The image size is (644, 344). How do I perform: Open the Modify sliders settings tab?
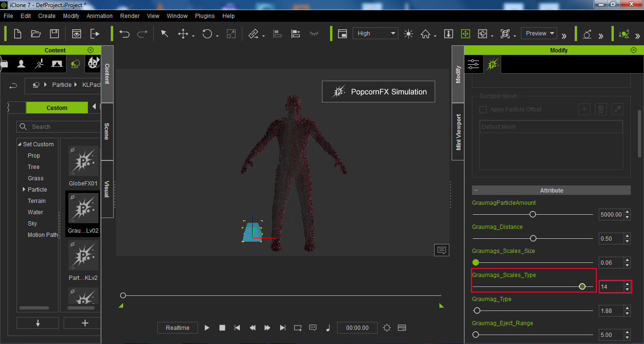(474, 64)
